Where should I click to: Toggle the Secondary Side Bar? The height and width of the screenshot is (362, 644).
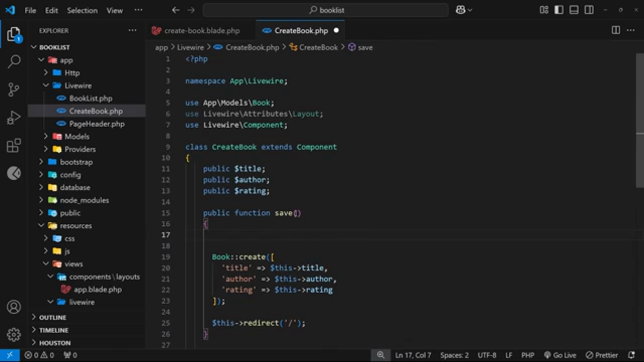[x=589, y=10]
